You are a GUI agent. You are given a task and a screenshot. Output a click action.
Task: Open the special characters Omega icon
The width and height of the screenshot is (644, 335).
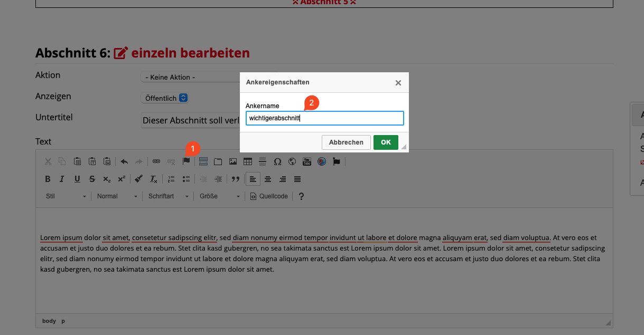click(277, 161)
